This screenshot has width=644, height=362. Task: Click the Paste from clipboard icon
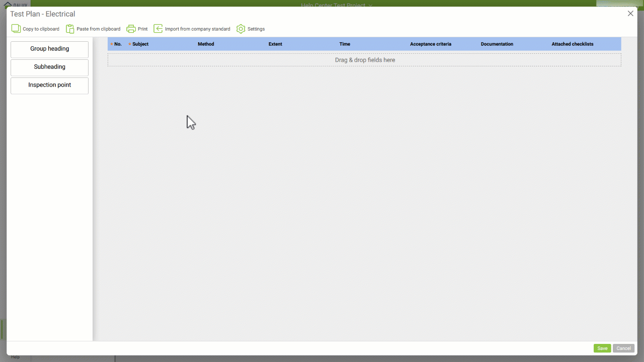pos(70,29)
